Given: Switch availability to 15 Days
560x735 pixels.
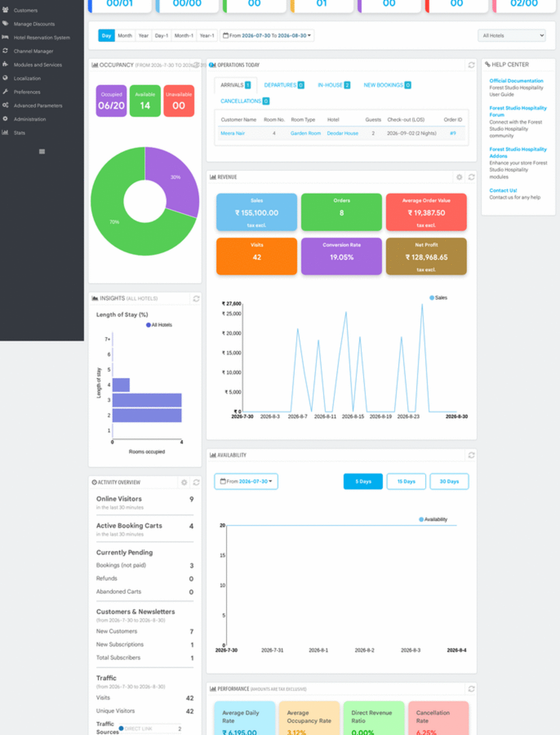Looking at the screenshot, I should [406, 481].
